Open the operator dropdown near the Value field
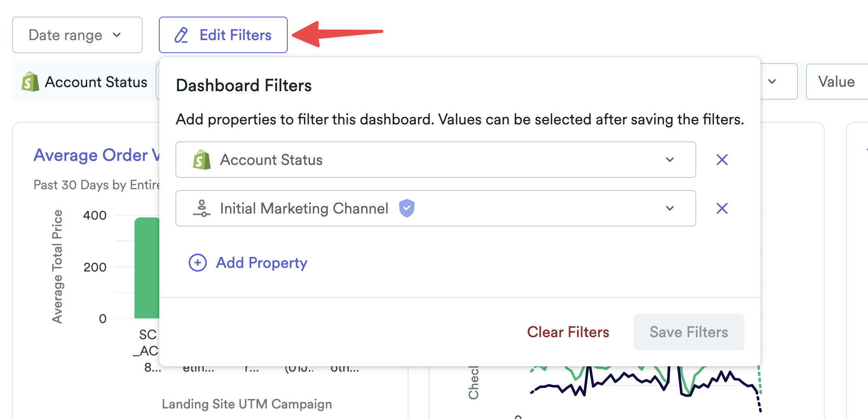The image size is (868, 419). [773, 81]
